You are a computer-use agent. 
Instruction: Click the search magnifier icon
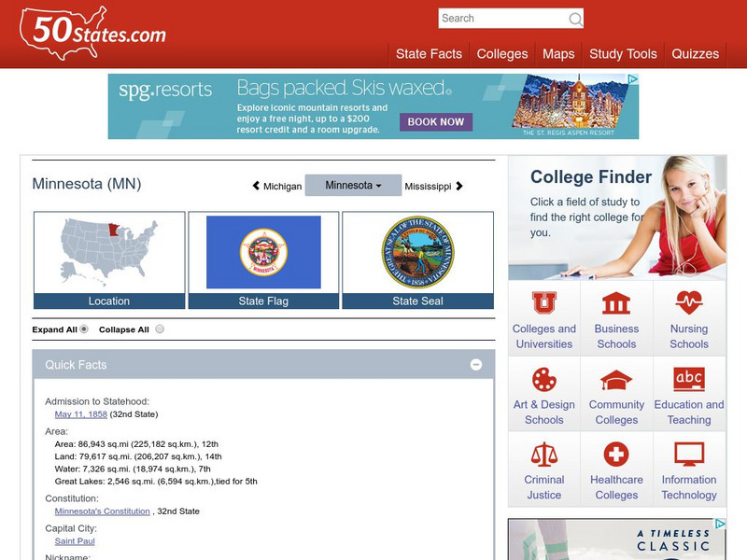575,19
